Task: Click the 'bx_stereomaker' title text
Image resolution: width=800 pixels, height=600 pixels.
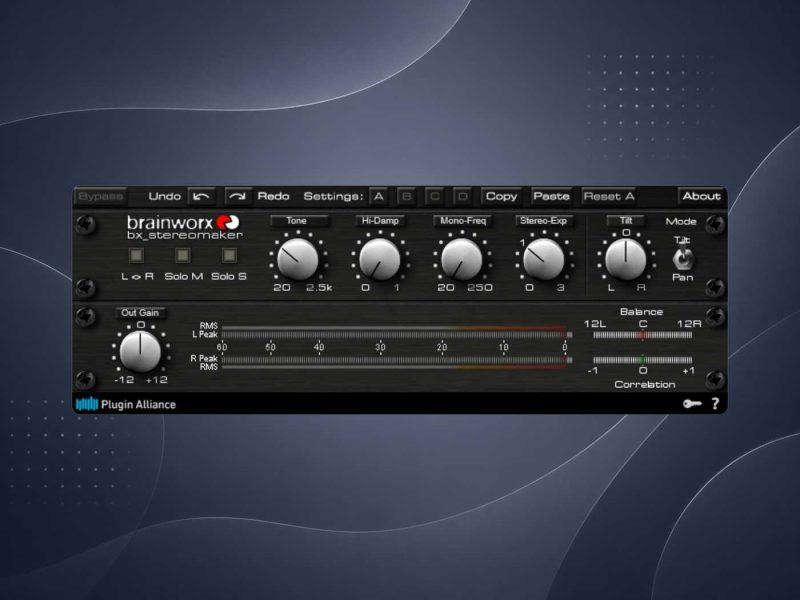Action: click(x=185, y=235)
